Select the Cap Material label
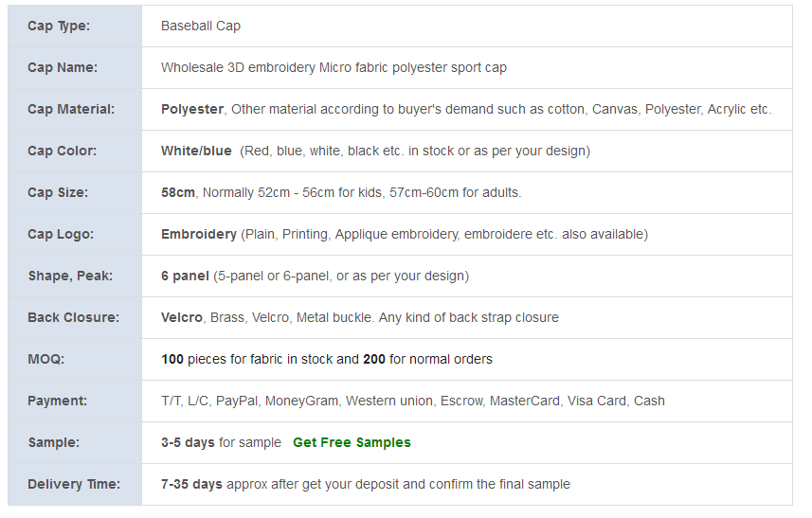The image size is (812, 518). 71,109
